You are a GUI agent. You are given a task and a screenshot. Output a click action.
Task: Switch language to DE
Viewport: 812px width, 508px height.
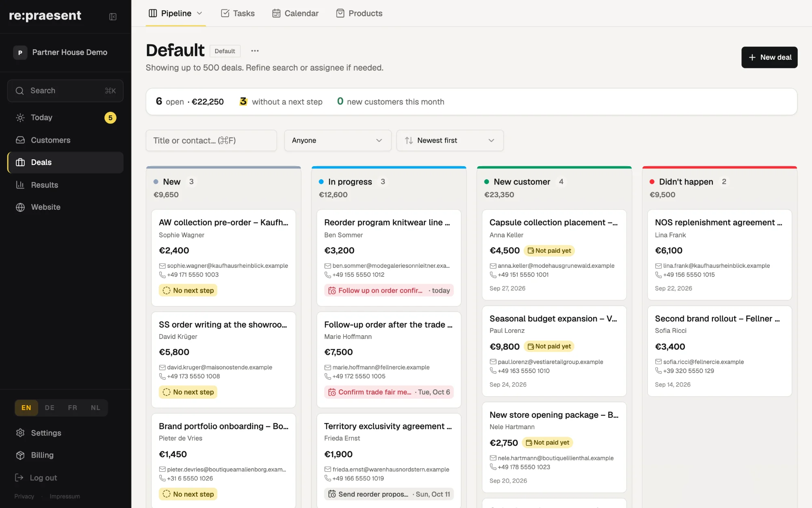(x=50, y=408)
